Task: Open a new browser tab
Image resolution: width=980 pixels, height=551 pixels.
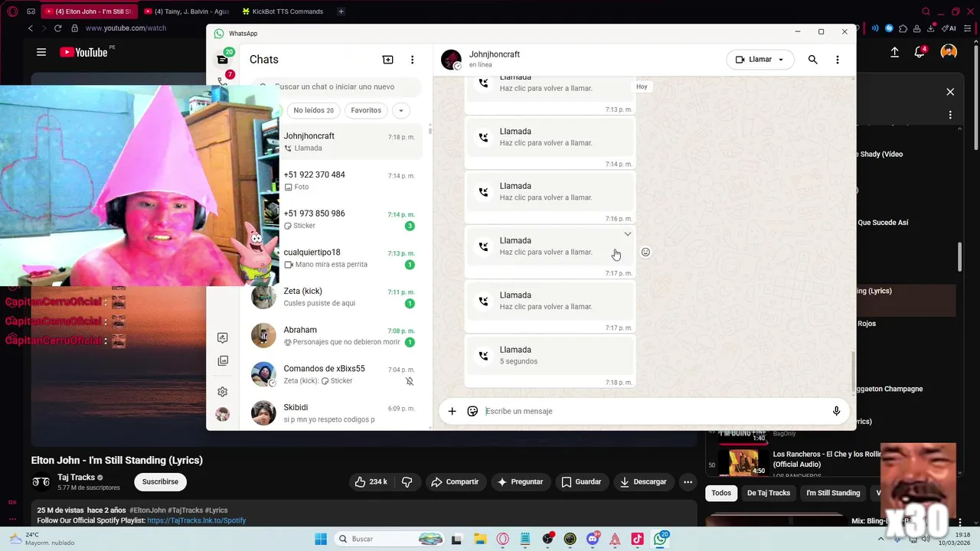Action: pos(341,11)
